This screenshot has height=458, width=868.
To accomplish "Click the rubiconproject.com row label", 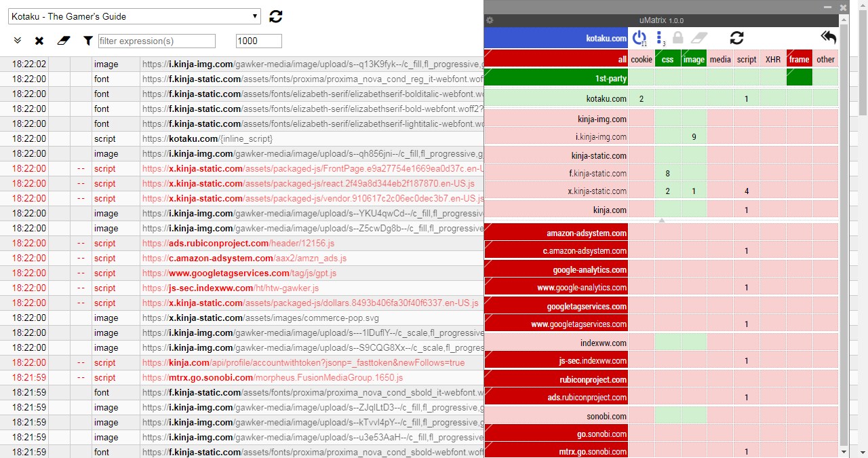I will tap(556, 379).
